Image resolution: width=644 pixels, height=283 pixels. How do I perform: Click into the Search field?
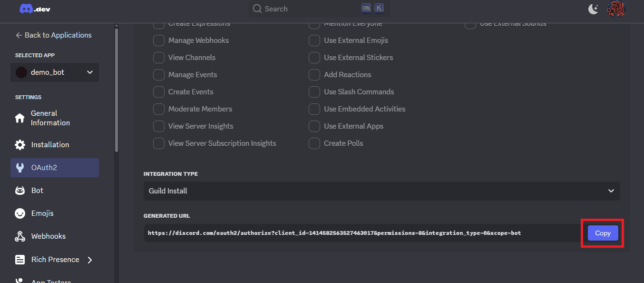click(319, 9)
